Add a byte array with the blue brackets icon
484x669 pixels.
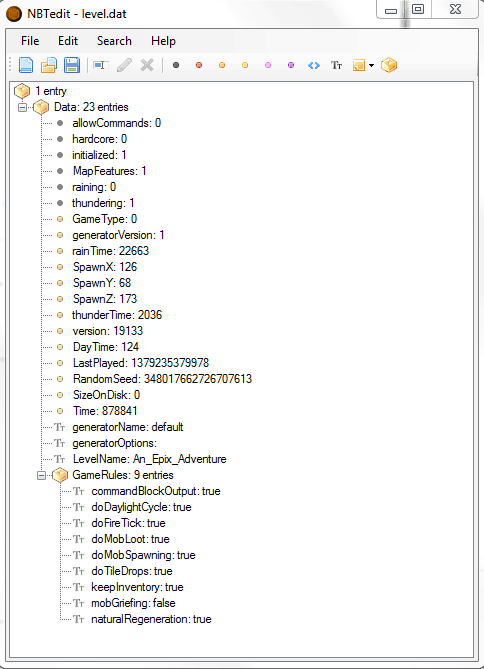314,65
